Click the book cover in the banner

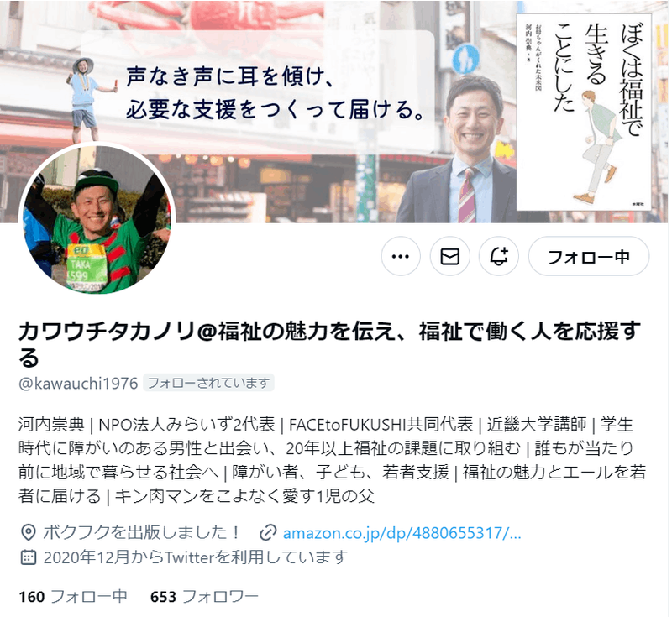coord(584,112)
